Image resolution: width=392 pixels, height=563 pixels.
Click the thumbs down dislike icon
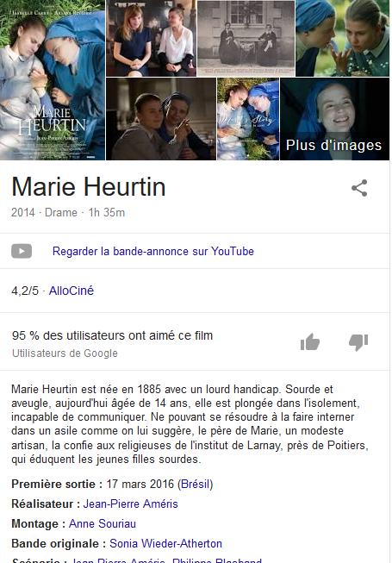click(358, 342)
